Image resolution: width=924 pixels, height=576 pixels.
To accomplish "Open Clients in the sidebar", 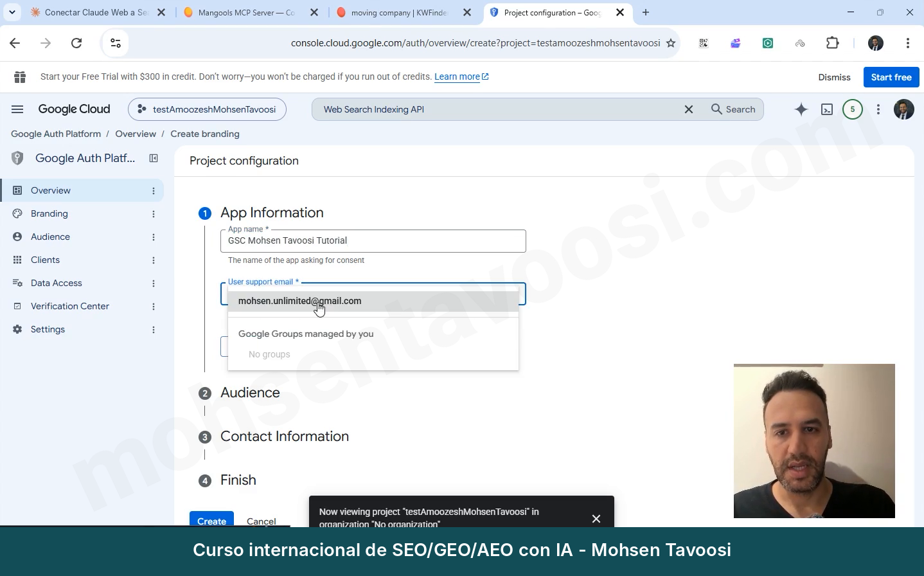I will (45, 260).
